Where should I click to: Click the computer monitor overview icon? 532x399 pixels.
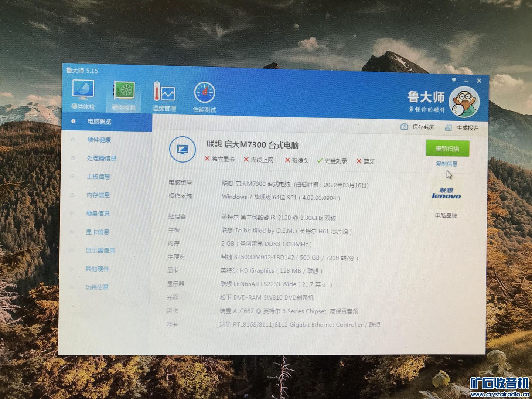(183, 150)
